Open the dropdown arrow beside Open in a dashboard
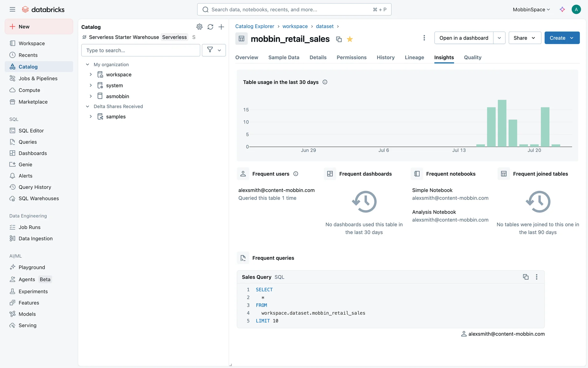 (x=499, y=38)
